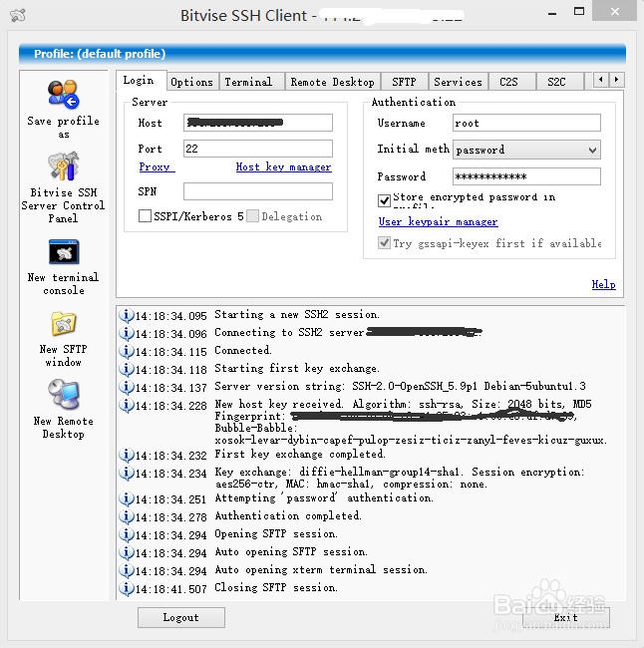
Task: Open the Host key manager link
Action: click(283, 166)
